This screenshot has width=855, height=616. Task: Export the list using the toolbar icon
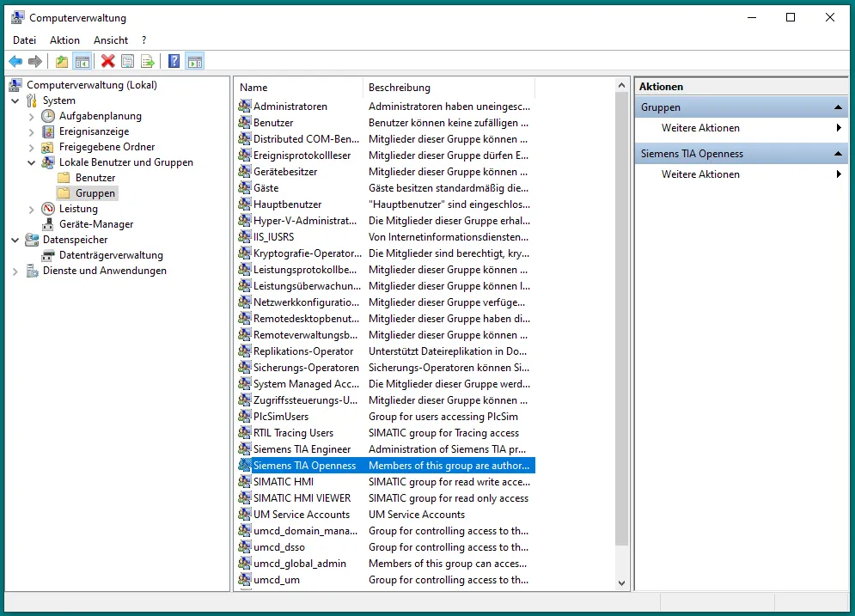tap(147, 62)
